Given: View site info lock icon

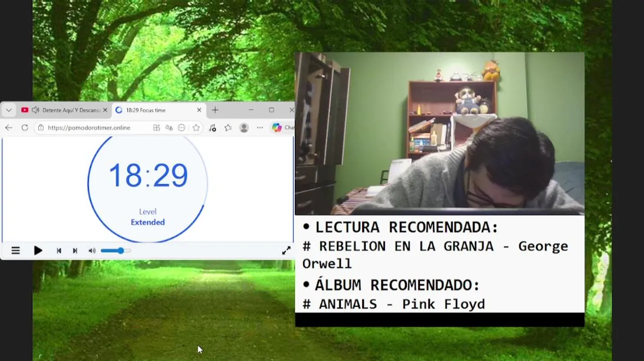Looking at the screenshot, I should 41,128.
